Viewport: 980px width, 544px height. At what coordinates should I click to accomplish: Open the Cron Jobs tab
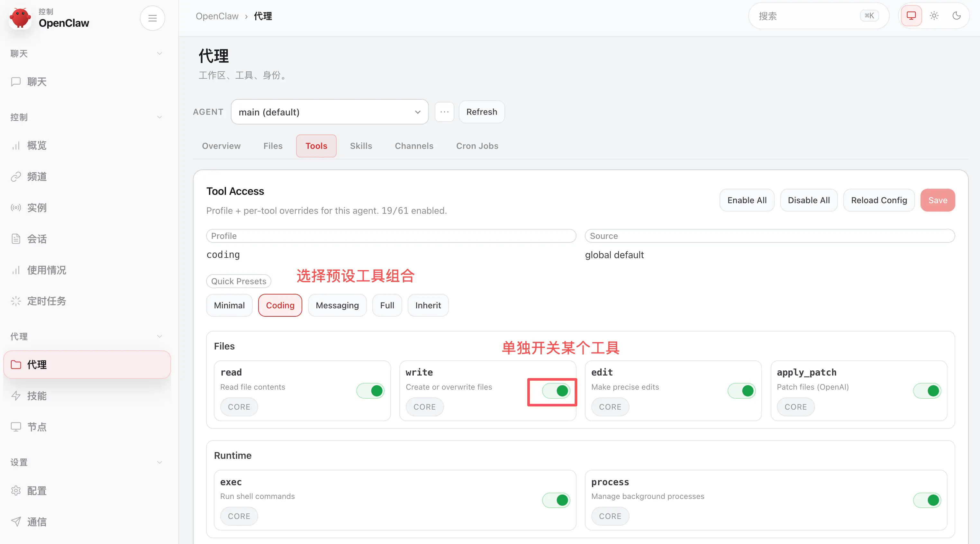click(x=477, y=146)
